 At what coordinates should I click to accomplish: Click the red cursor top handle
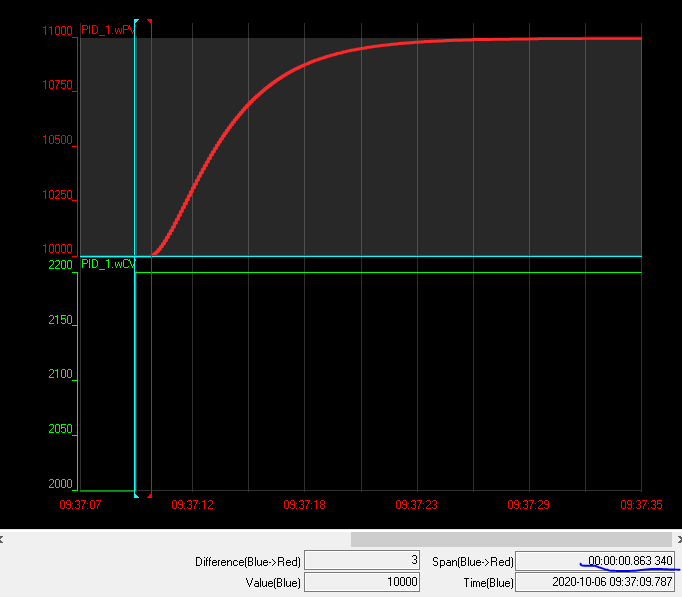click(150, 21)
